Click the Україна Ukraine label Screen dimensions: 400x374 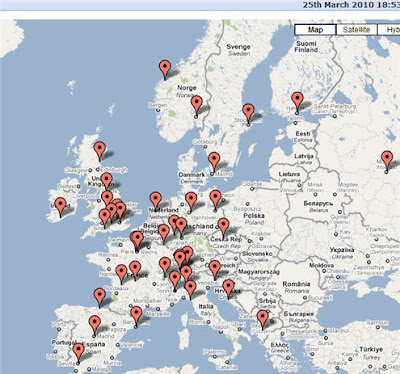(x=342, y=253)
